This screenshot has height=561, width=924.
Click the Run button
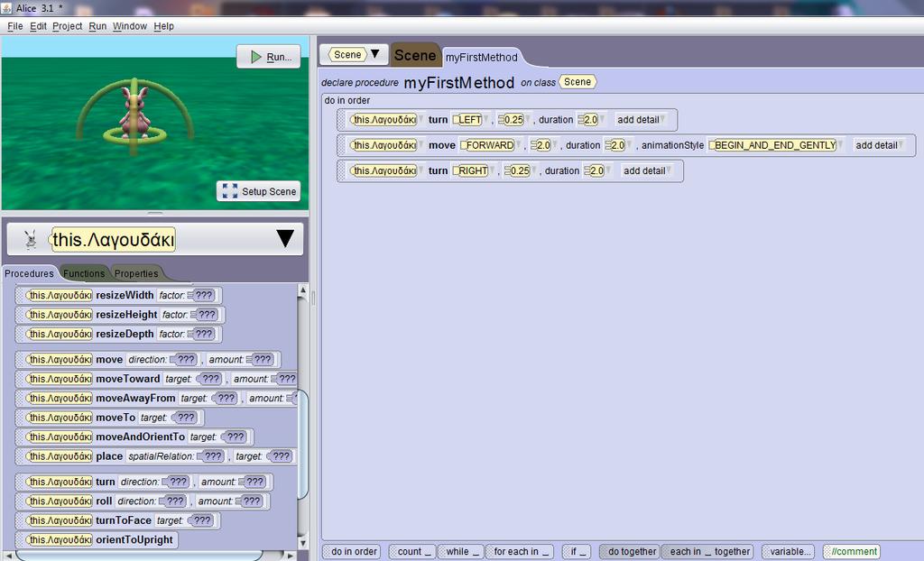269,57
